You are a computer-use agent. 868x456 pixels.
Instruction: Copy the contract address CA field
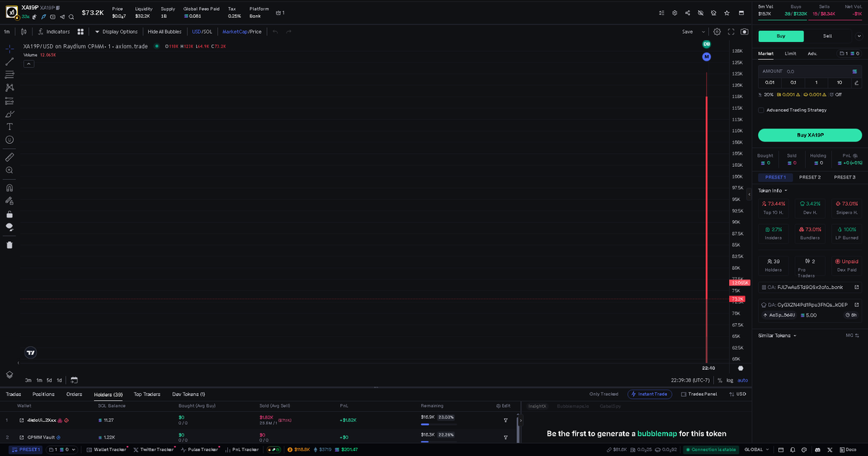[x=810, y=287]
